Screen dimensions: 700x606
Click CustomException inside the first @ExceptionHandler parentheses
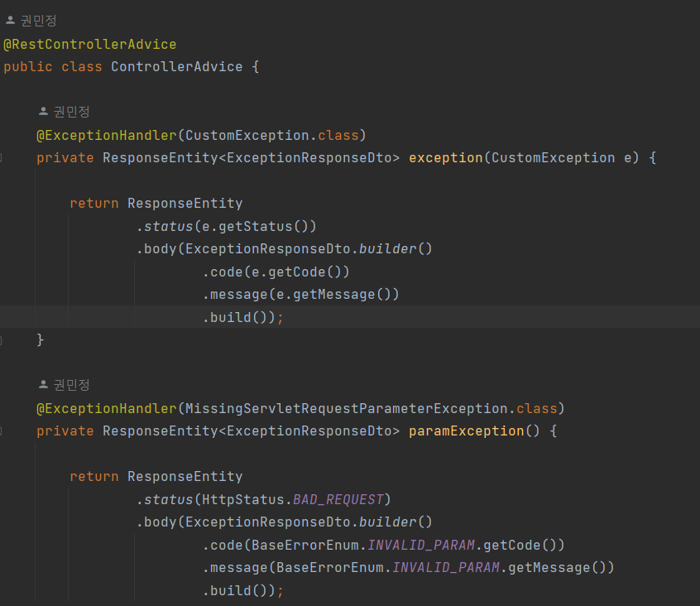(x=247, y=135)
